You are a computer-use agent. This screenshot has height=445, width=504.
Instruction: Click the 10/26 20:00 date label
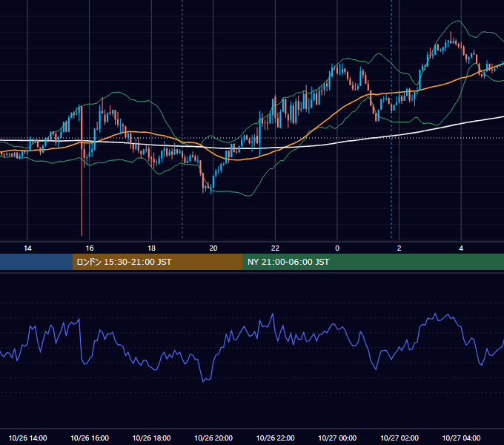[x=213, y=438]
